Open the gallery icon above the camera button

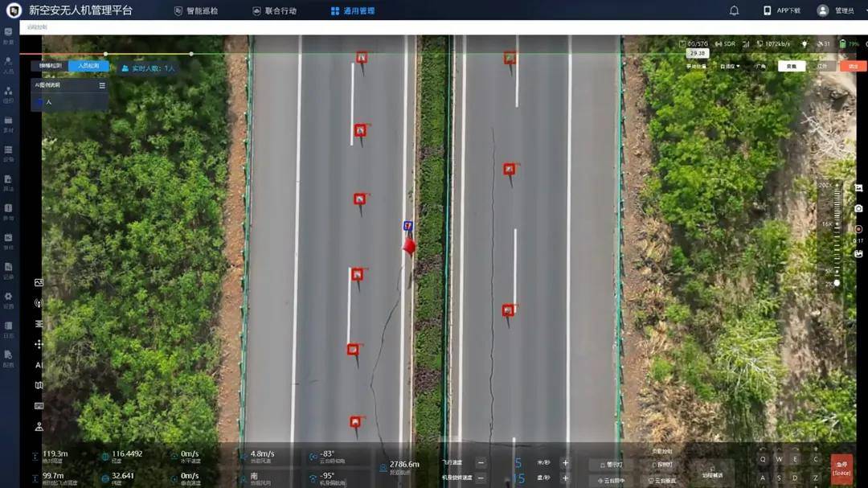tap(858, 188)
